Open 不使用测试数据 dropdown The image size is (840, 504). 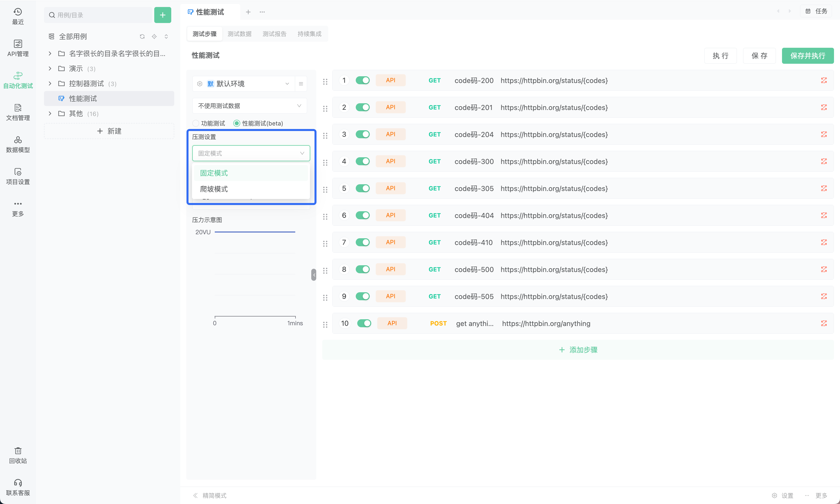pyautogui.click(x=249, y=105)
